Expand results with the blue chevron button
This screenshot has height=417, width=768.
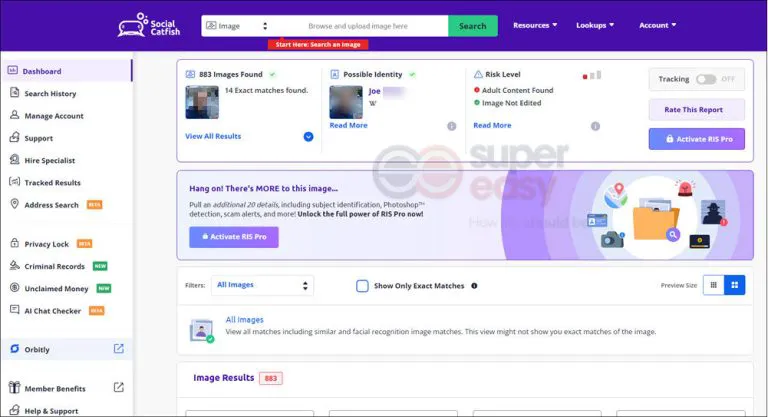[x=308, y=136]
